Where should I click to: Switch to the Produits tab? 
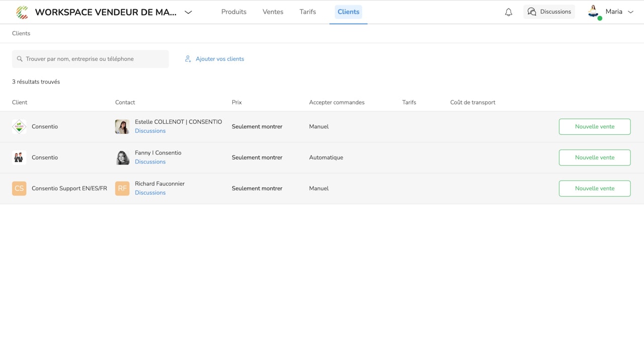point(234,12)
